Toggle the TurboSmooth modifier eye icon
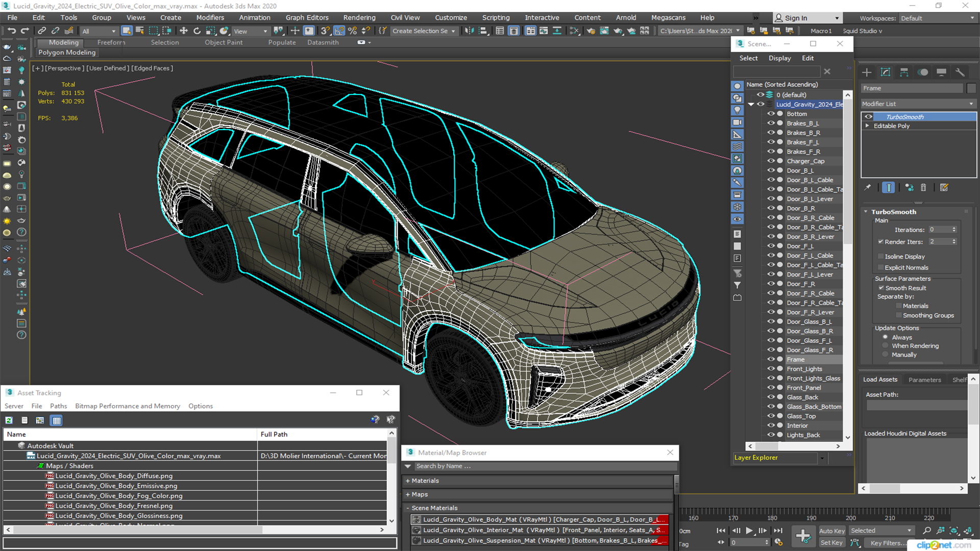 tap(868, 117)
